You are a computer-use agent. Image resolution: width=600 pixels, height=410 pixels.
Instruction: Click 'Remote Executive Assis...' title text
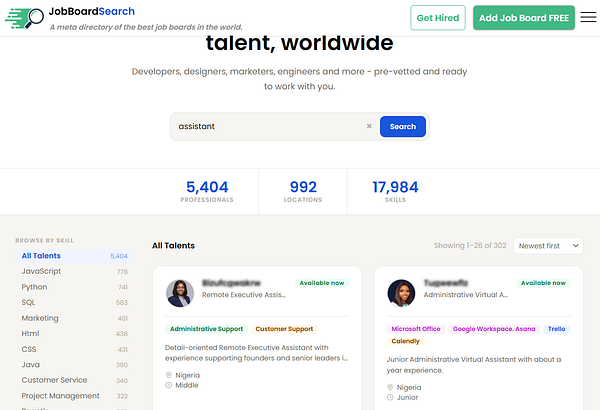click(x=244, y=295)
